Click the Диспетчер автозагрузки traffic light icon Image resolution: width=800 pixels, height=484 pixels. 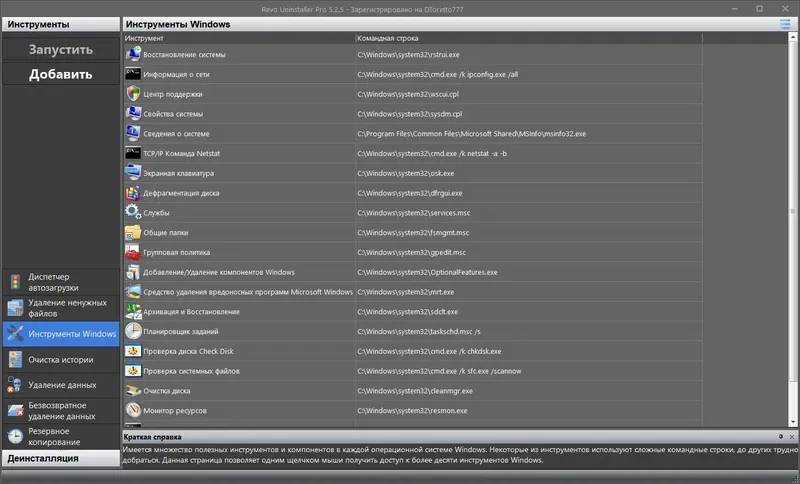(15, 282)
